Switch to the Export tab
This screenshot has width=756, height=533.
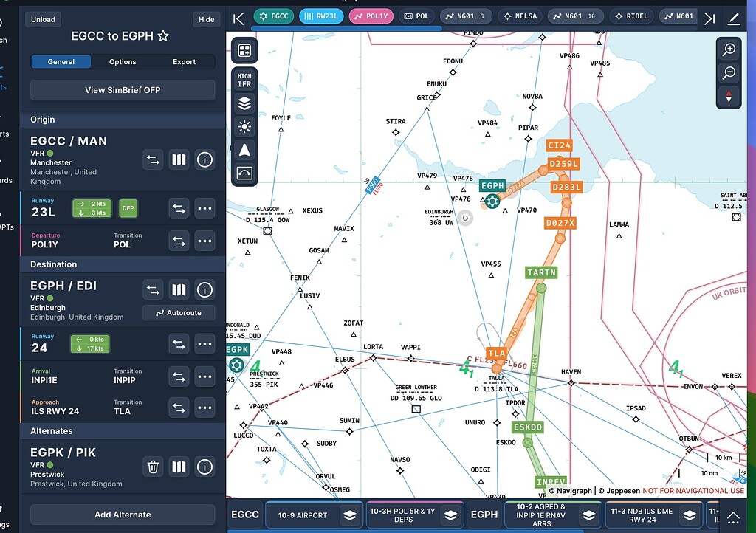(x=183, y=61)
